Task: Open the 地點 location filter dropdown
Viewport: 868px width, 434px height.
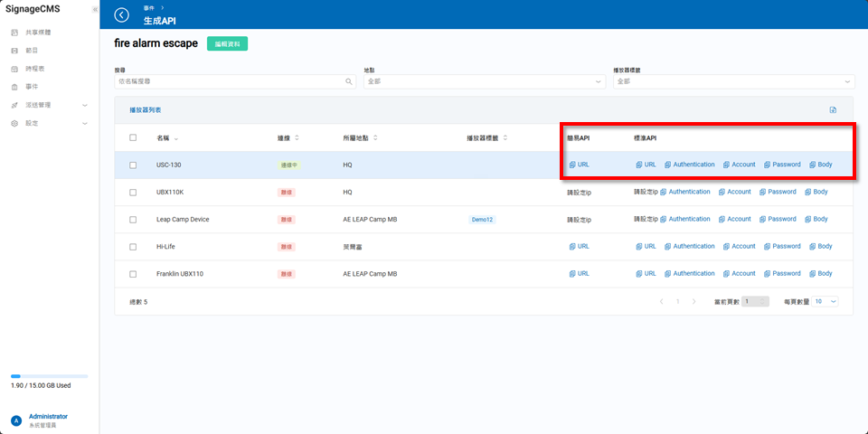Action: (x=484, y=81)
